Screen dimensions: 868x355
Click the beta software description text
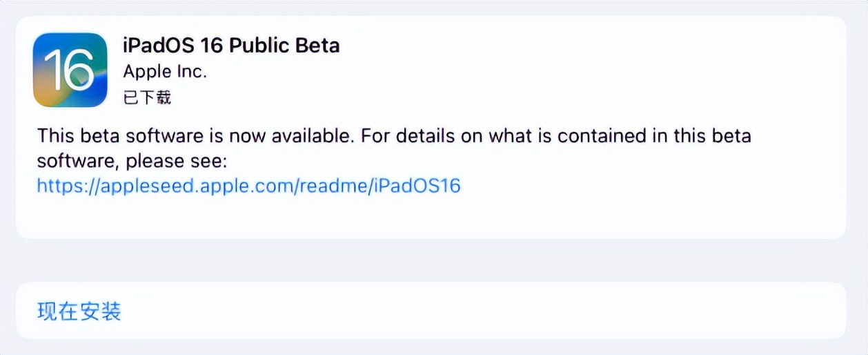393,136
